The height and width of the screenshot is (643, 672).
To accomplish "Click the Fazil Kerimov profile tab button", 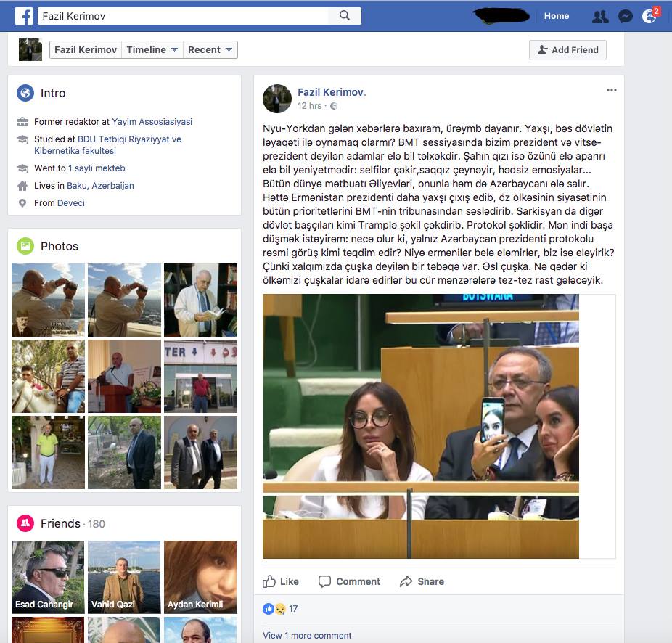I will tap(86, 50).
